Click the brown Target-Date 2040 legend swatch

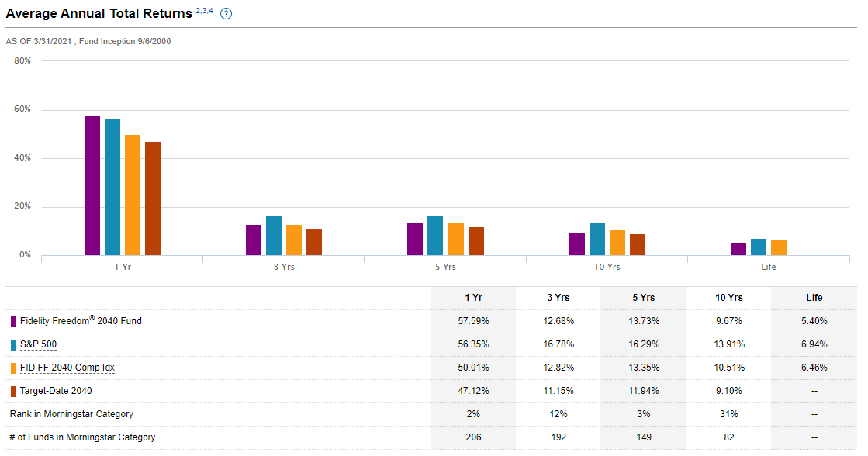(x=13, y=391)
